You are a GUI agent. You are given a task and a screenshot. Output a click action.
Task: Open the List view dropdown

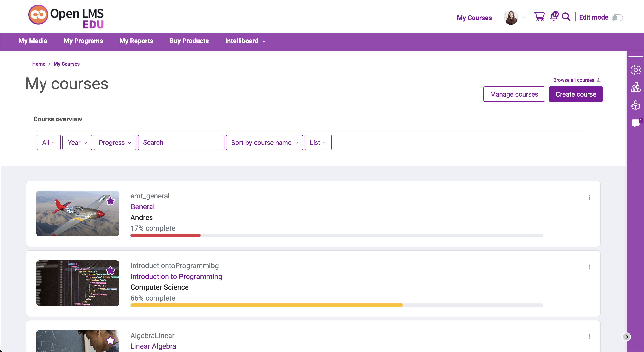coord(318,142)
